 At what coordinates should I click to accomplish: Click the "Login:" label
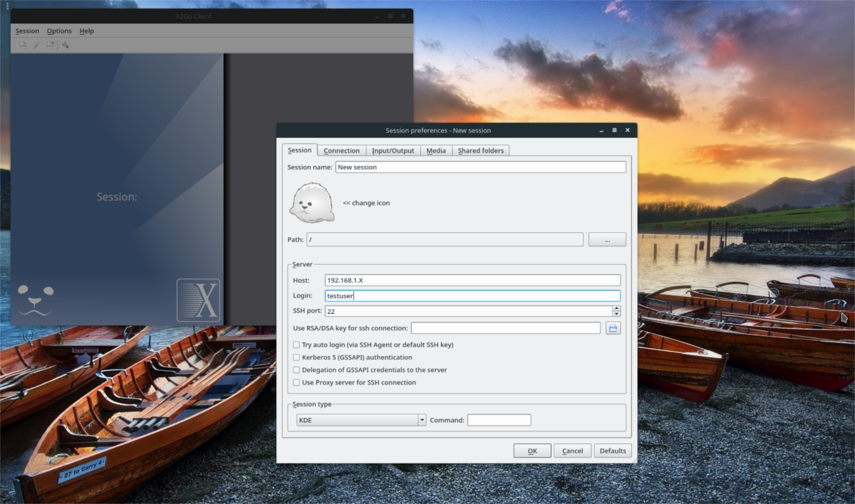pos(303,296)
